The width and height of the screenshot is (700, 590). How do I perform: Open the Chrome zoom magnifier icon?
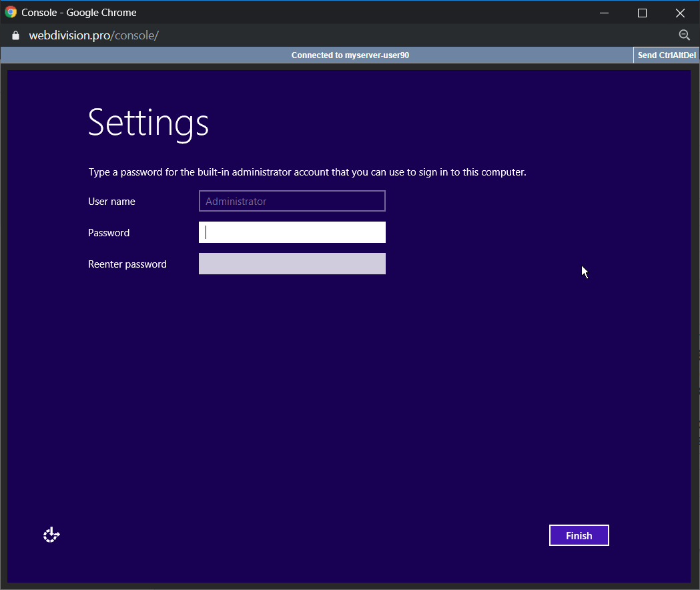pos(684,35)
